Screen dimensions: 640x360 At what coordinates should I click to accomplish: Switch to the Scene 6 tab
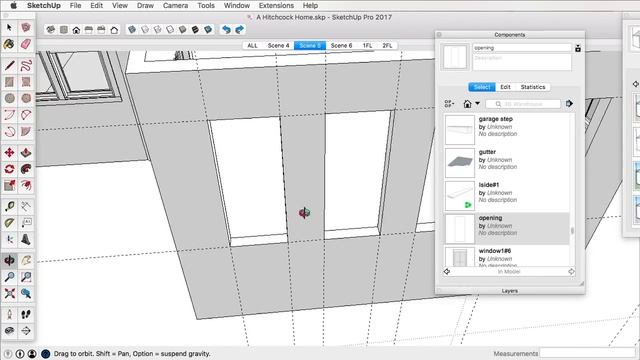click(x=341, y=46)
